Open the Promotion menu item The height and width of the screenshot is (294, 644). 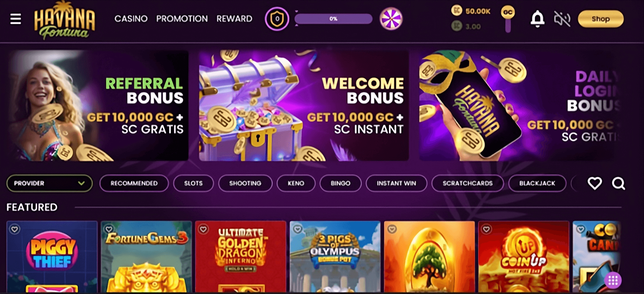pos(182,19)
